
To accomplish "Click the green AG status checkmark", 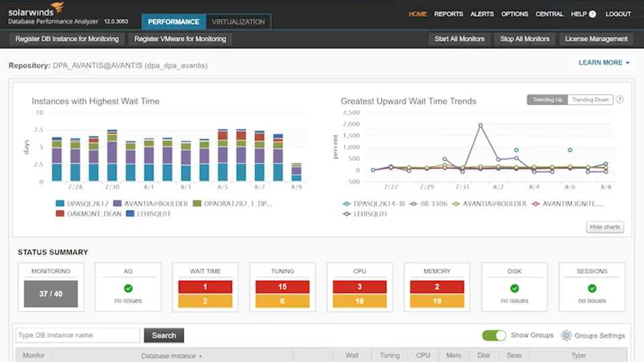I will click(x=128, y=288).
